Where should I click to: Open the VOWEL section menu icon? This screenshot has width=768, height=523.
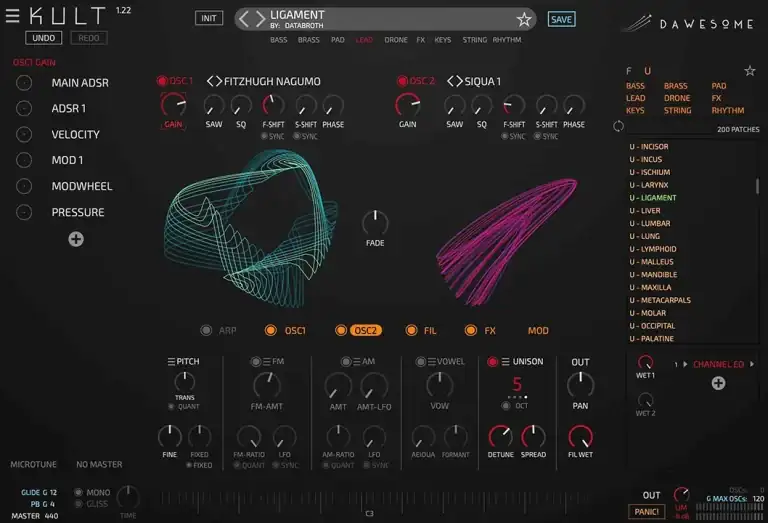point(432,361)
